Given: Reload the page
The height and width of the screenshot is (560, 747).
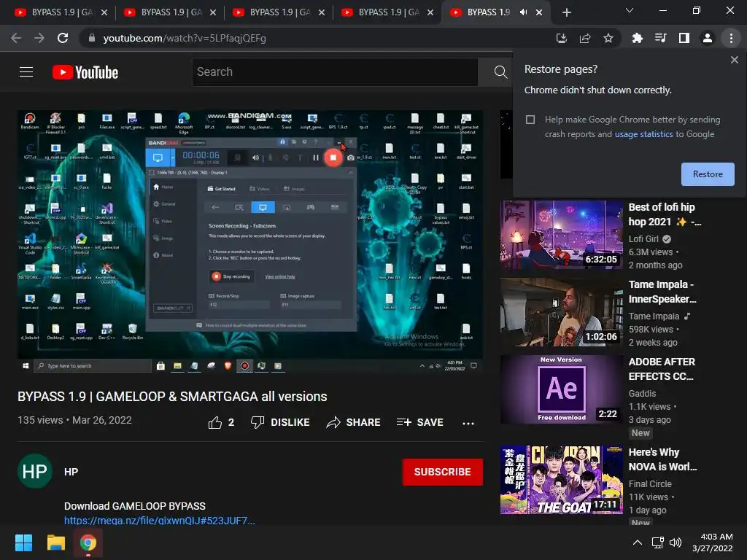Looking at the screenshot, I should 63,38.
